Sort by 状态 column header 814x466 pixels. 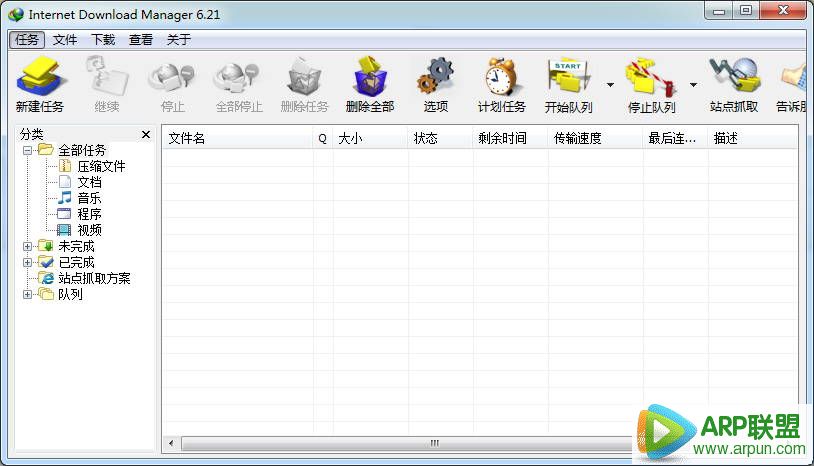coord(441,139)
